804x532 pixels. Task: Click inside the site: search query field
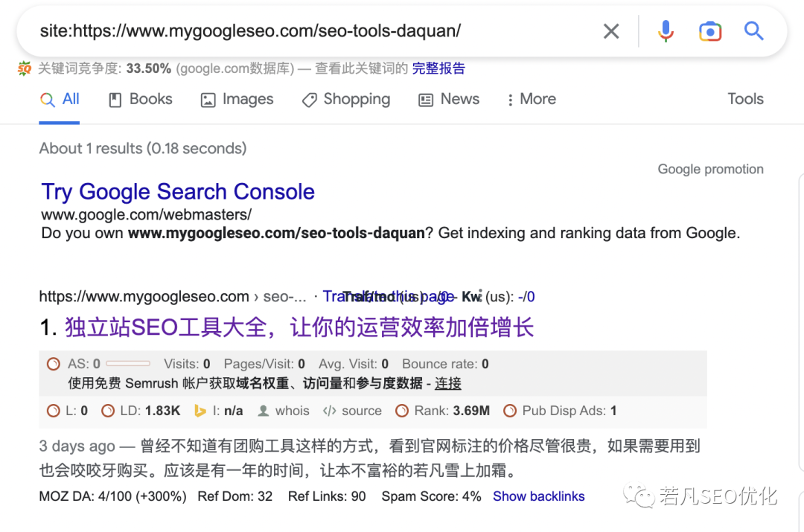tap(250, 31)
